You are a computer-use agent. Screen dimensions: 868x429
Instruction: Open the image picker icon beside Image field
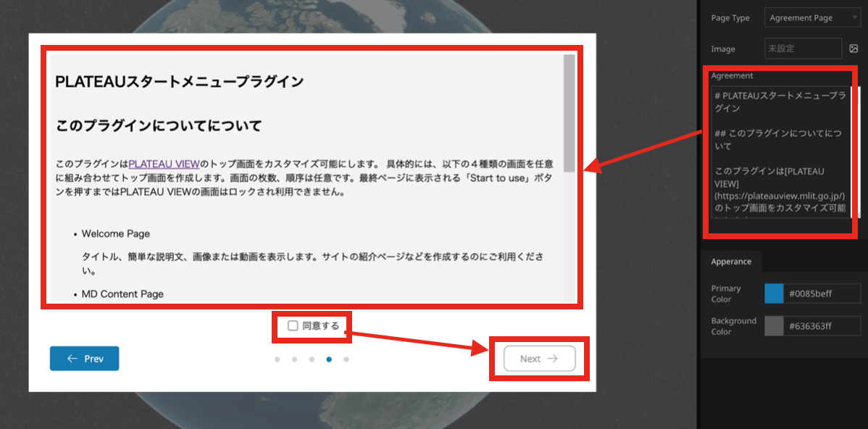tap(853, 49)
